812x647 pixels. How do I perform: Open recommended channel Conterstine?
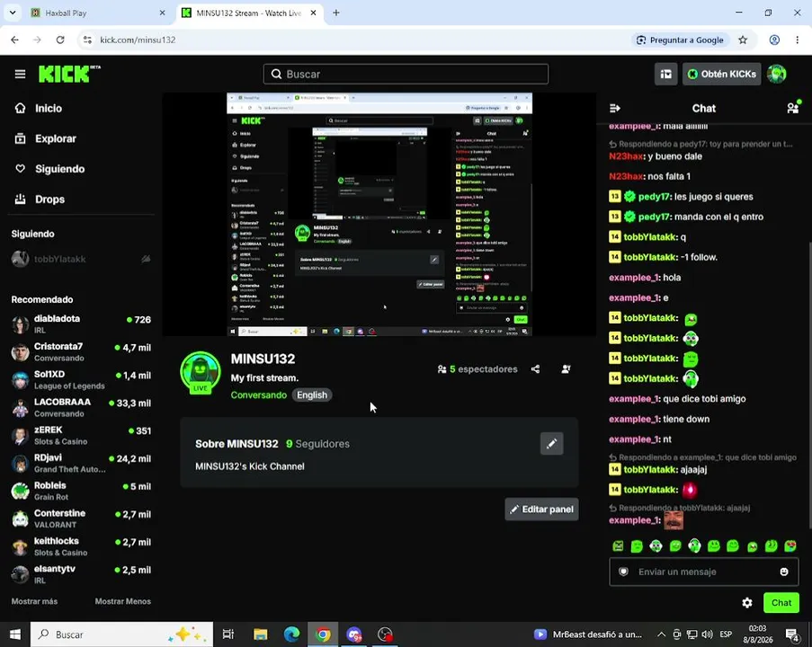81,518
